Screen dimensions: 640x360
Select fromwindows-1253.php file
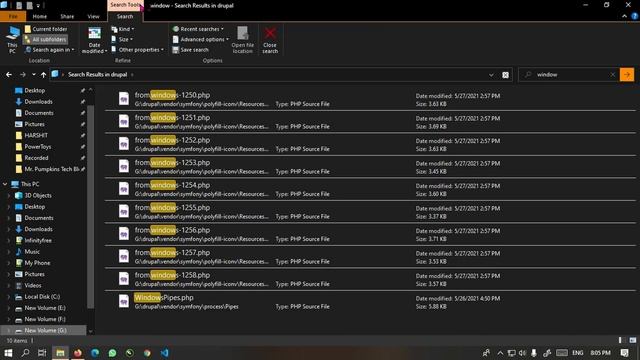(x=370, y=167)
